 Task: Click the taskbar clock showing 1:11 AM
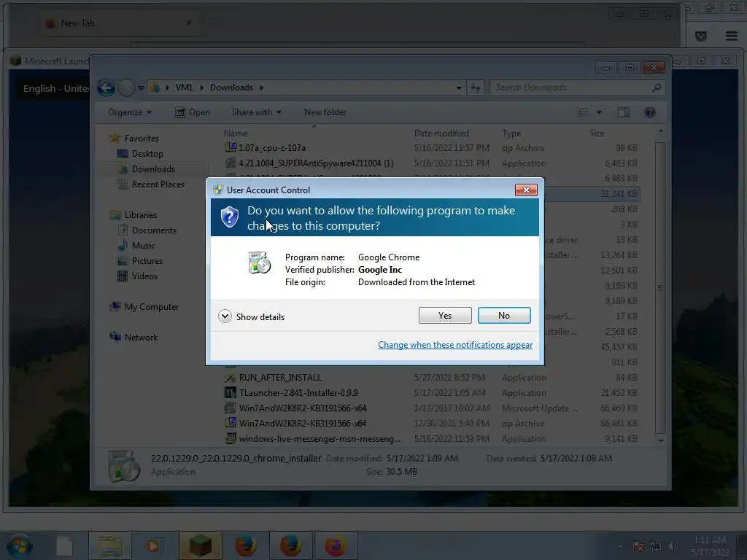tap(710, 545)
